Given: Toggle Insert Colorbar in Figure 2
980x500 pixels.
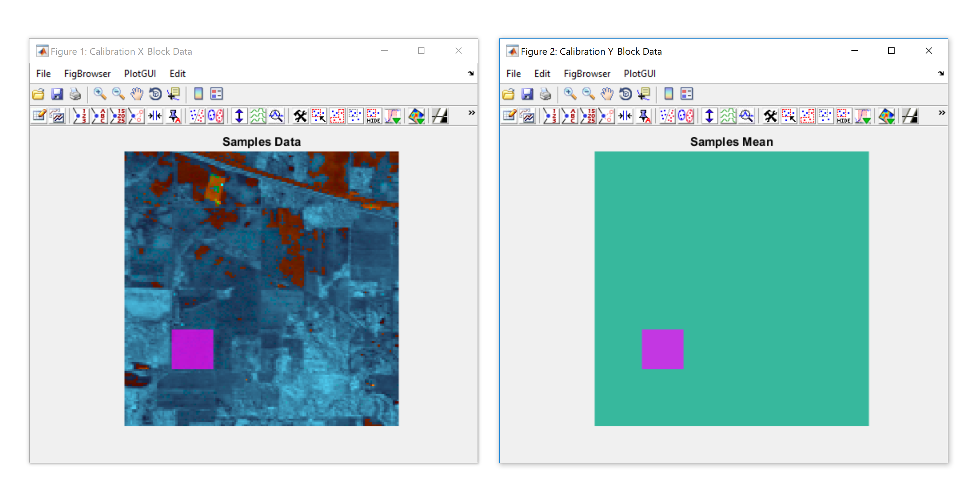Looking at the screenshot, I should (668, 94).
